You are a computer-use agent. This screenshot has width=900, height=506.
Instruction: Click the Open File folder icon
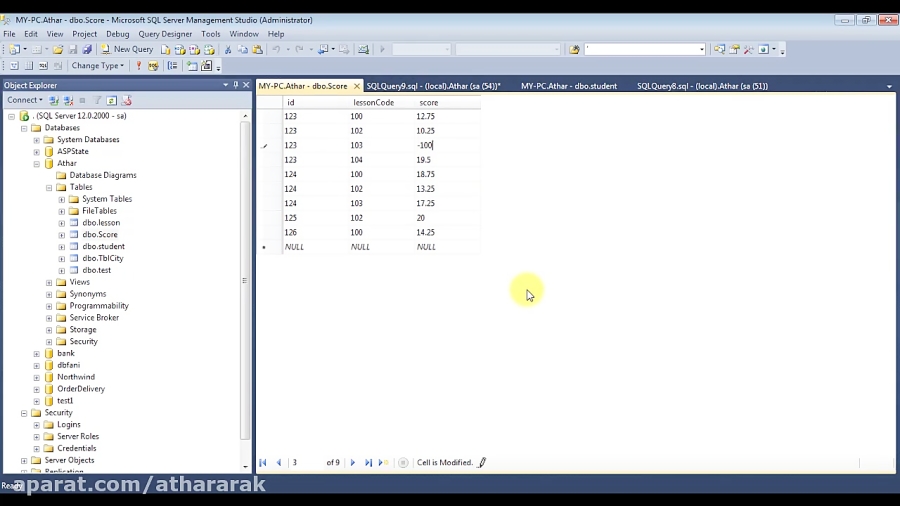(58, 49)
